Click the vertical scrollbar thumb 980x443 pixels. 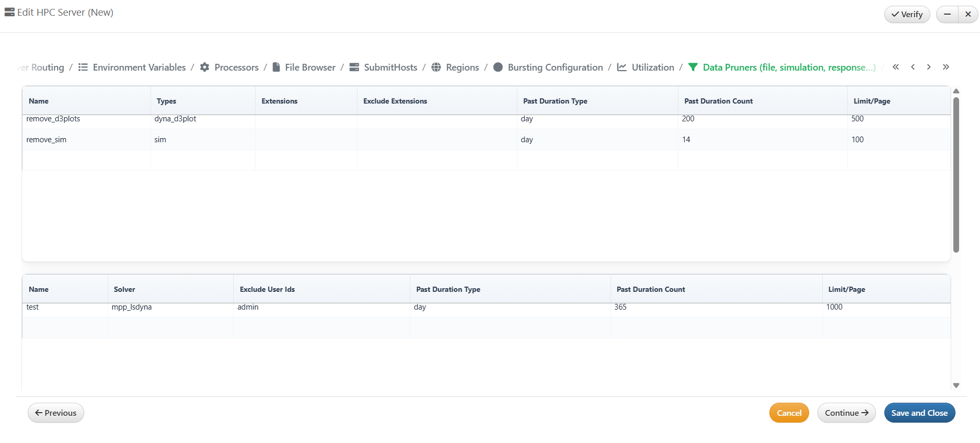[956, 175]
